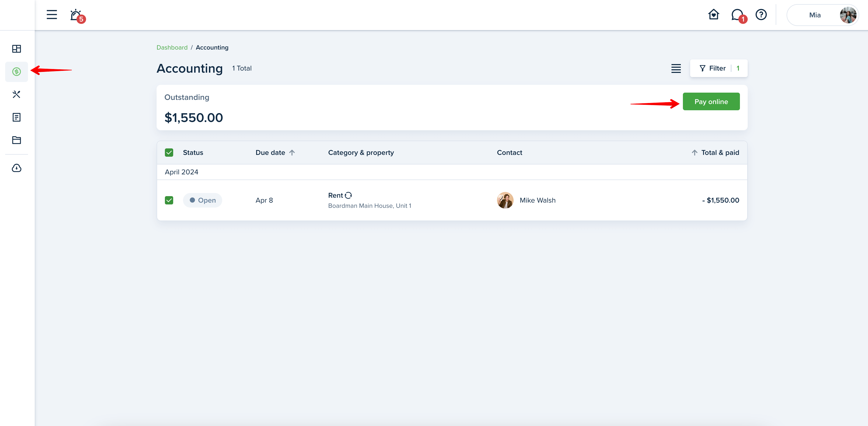Sort by Due date column
The height and width of the screenshot is (426, 868).
[275, 153]
